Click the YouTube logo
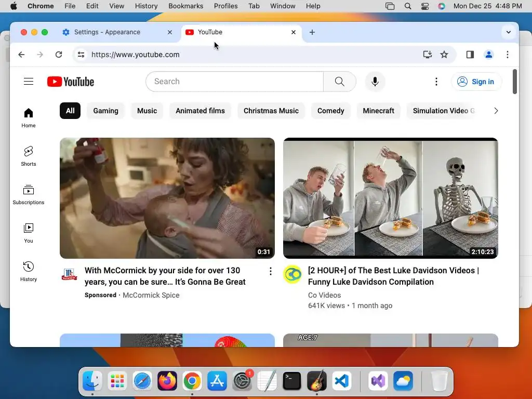Image resolution: width=532 pixels, height=399 pixels. pyautogui.click(x=71, y=82)
